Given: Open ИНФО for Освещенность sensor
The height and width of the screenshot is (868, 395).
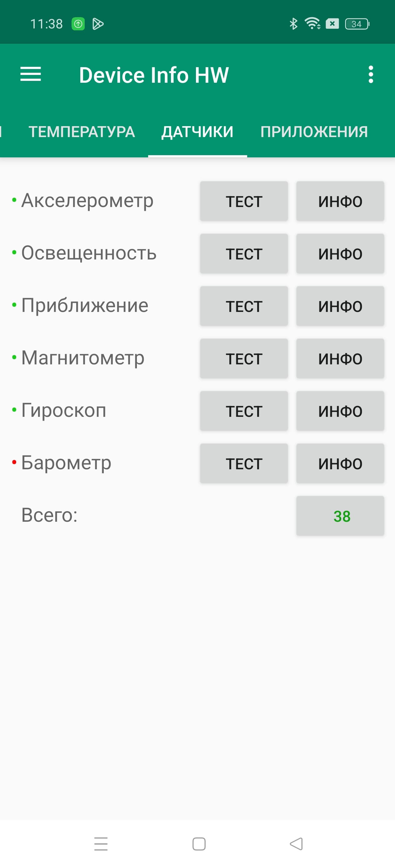Looking at the screenshot, I should pyautogui.click(x=340, y=254).
